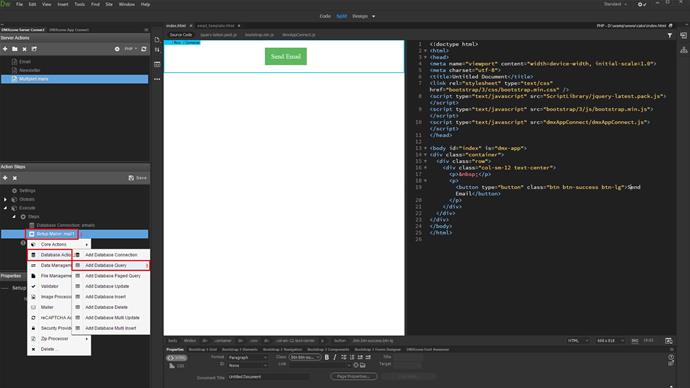Toggle Bold formatting in Properties

[327, 357]
